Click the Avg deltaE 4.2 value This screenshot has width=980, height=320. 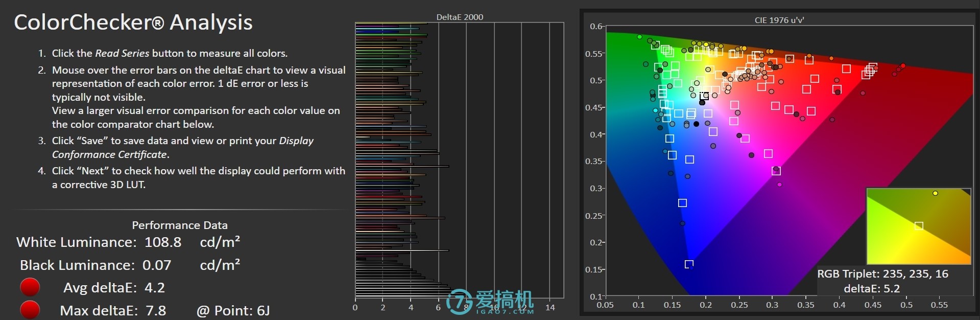click(155, 287)
